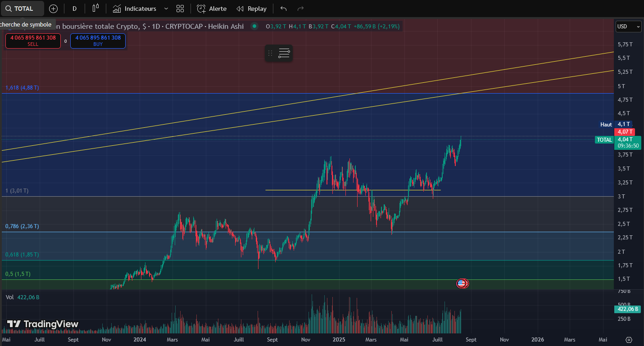This screenshot has height=346, width=644.
Task: Open the Indicateurs menu
Action: 135,9
